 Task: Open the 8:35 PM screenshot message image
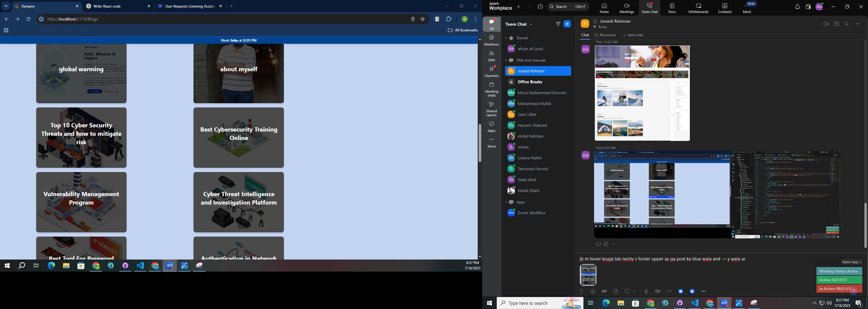pos(717,195)
